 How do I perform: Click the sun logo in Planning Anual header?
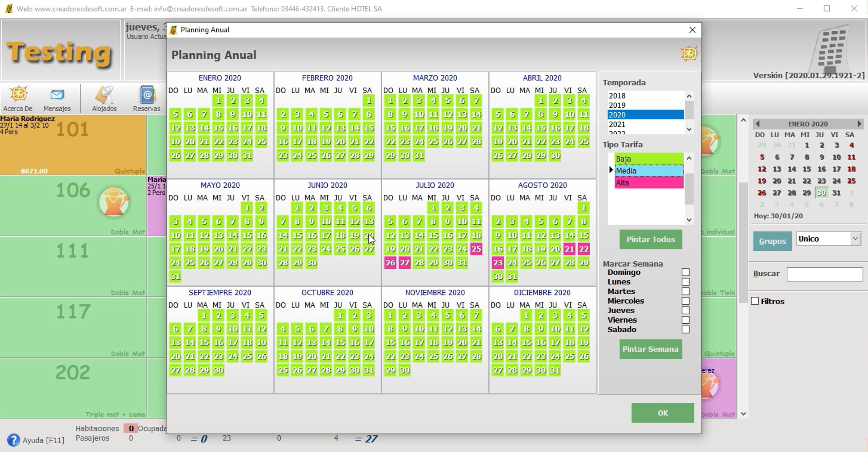point(689,54)
